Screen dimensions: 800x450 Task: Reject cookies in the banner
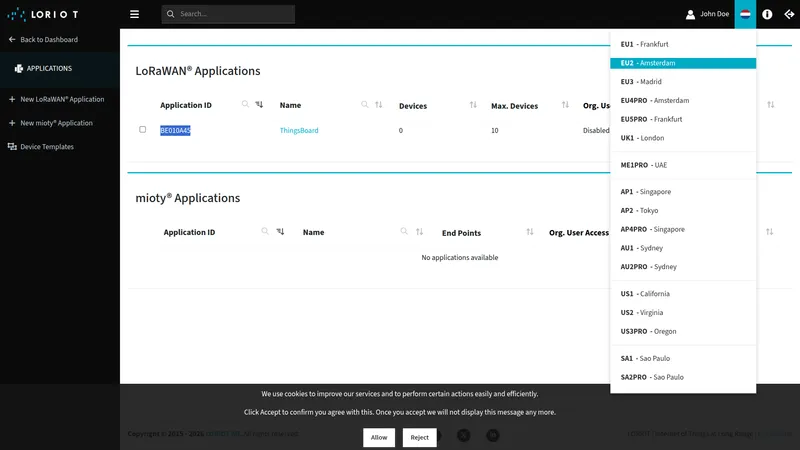[419, 437]
